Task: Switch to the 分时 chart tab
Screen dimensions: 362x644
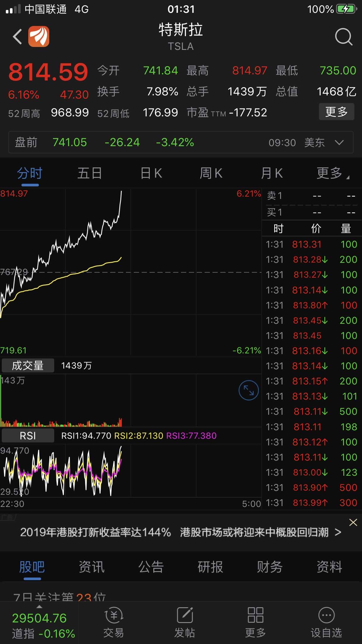Action: coord(30,173)
